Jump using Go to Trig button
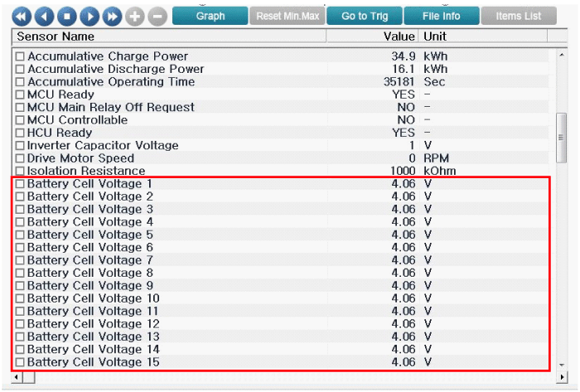Screen dimensions: 580x392 point(364,16)
